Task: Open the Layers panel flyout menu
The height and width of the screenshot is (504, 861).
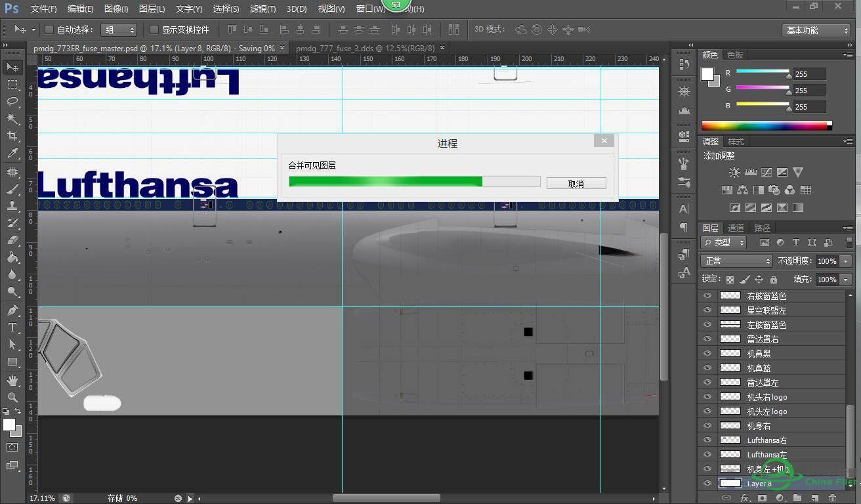Action: click(x=847, y=228)
